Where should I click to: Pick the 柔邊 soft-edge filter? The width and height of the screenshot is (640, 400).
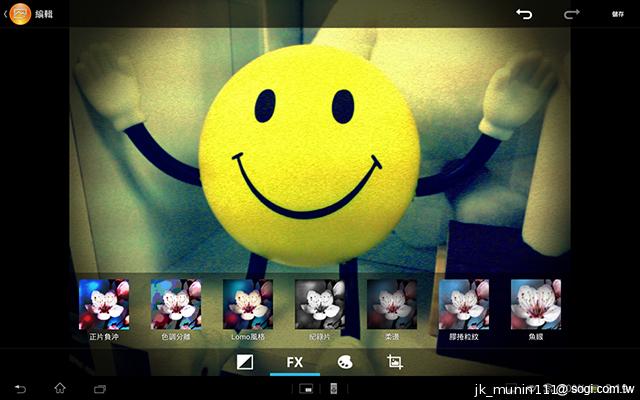(x=392, y=304)
